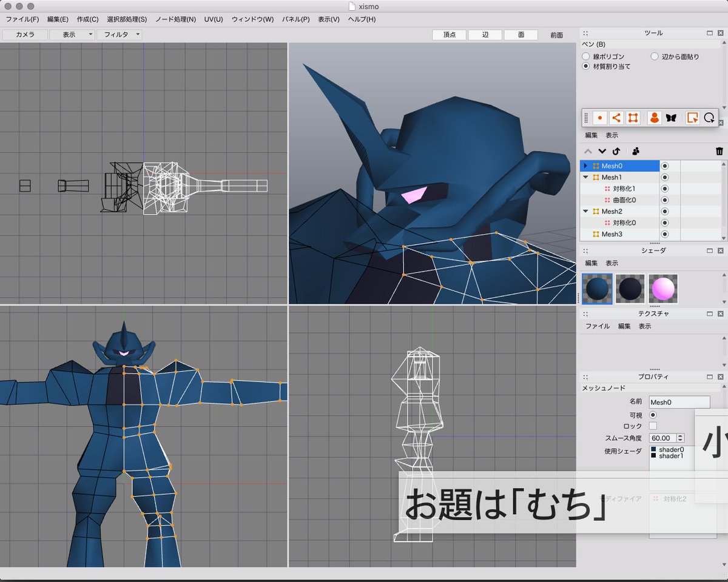The height and width of the screenshot is (582, 728).
Task: Undock the Property panel with its float icon
Action: [x=710, y=376]
